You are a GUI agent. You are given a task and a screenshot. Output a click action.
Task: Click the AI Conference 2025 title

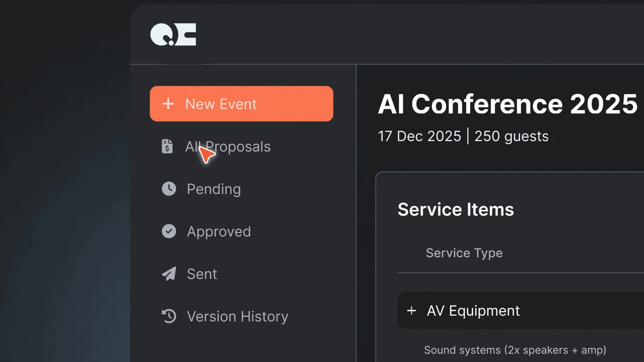pyautogui.click(x=507, y=104)
